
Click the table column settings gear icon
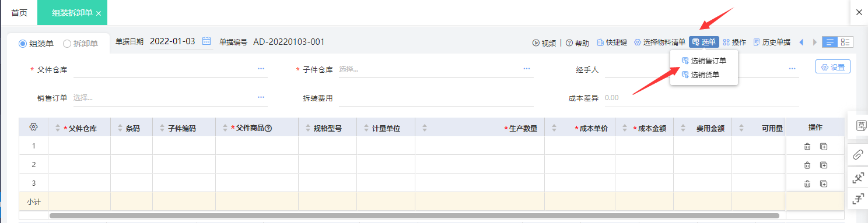(34, 127)
